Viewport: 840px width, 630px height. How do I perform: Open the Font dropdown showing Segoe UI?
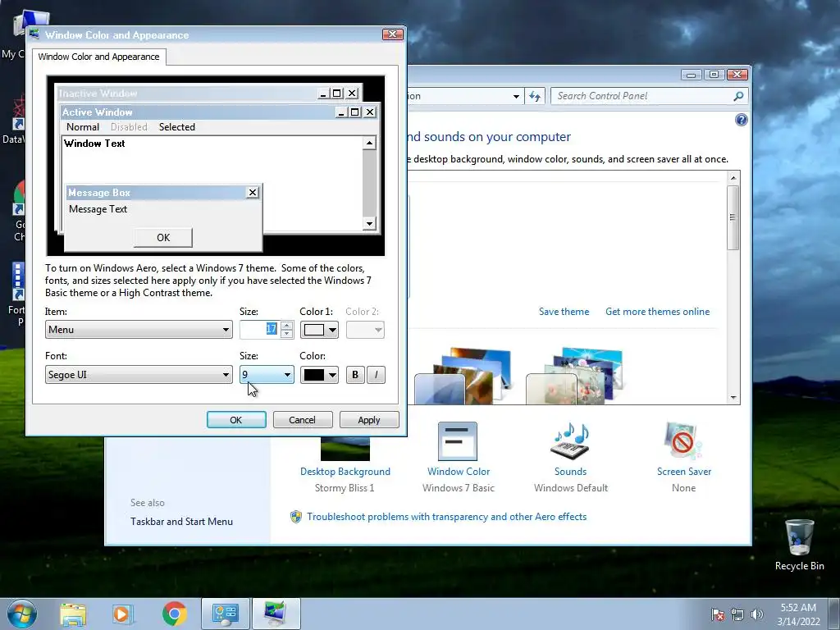[139, 374]
